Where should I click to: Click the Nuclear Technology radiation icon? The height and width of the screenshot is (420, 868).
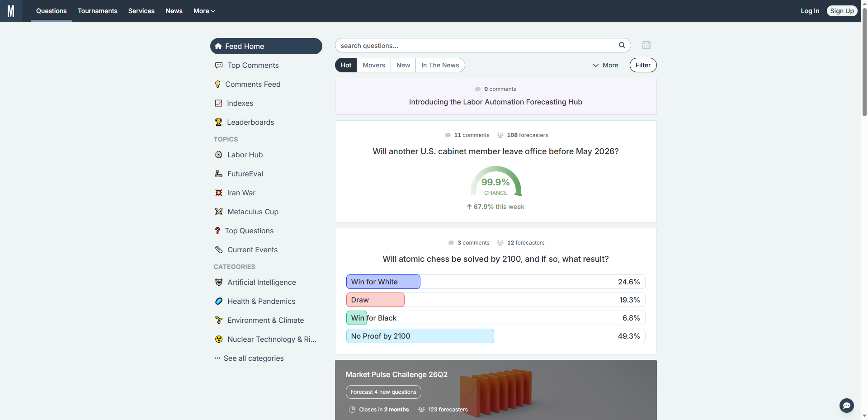[x=219, y=339]
